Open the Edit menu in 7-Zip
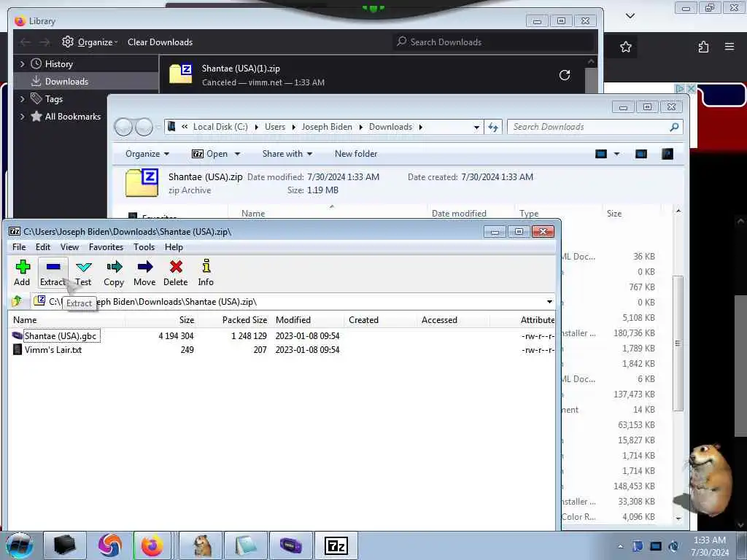 [x=43, y=246]
